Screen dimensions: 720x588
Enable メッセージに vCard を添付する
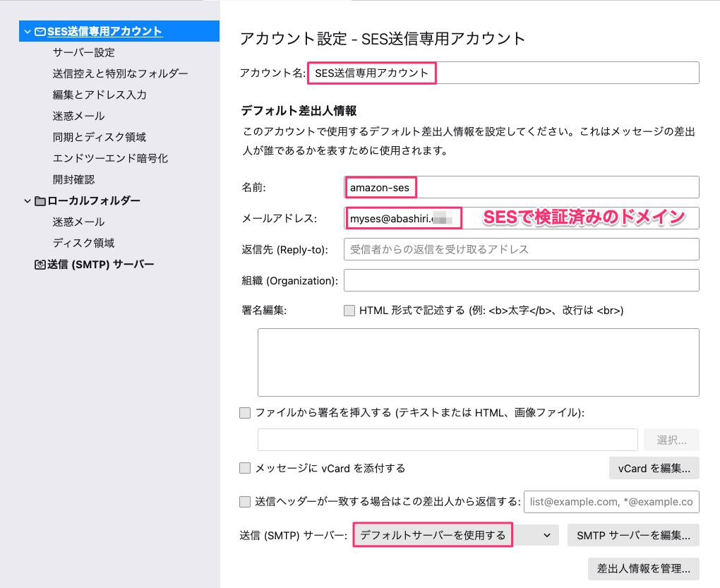[x=244, y=467]
